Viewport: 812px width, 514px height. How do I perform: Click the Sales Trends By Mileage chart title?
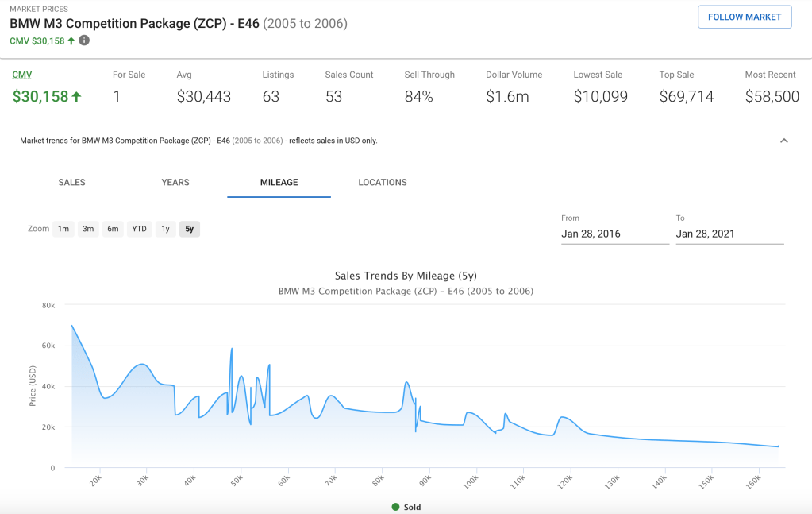(405, 276)
